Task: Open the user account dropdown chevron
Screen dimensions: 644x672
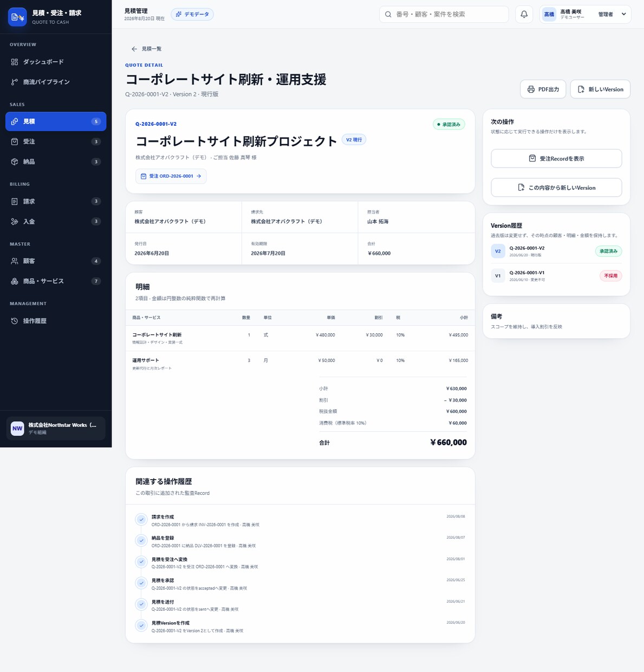Action: pyautogui.click(x=623, y=14)
